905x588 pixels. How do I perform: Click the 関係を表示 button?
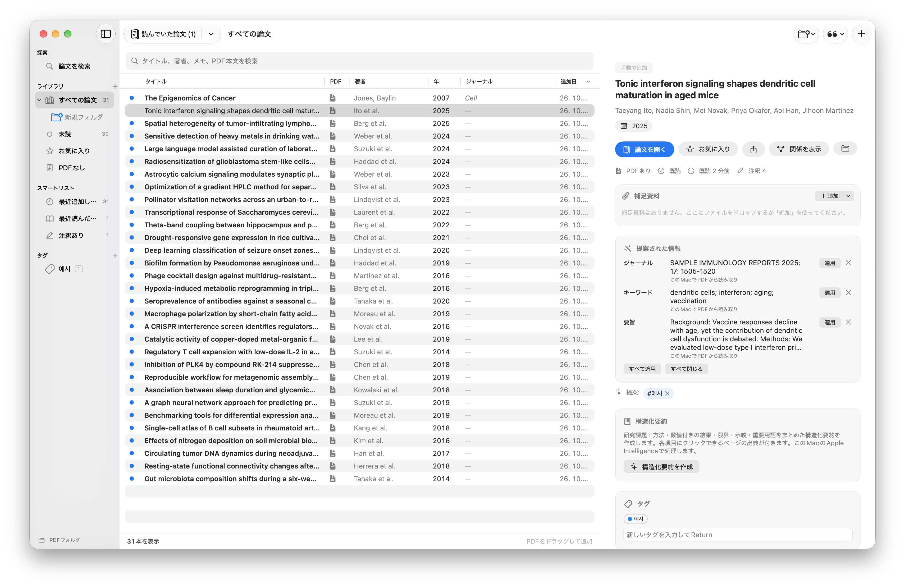(799, 149)
